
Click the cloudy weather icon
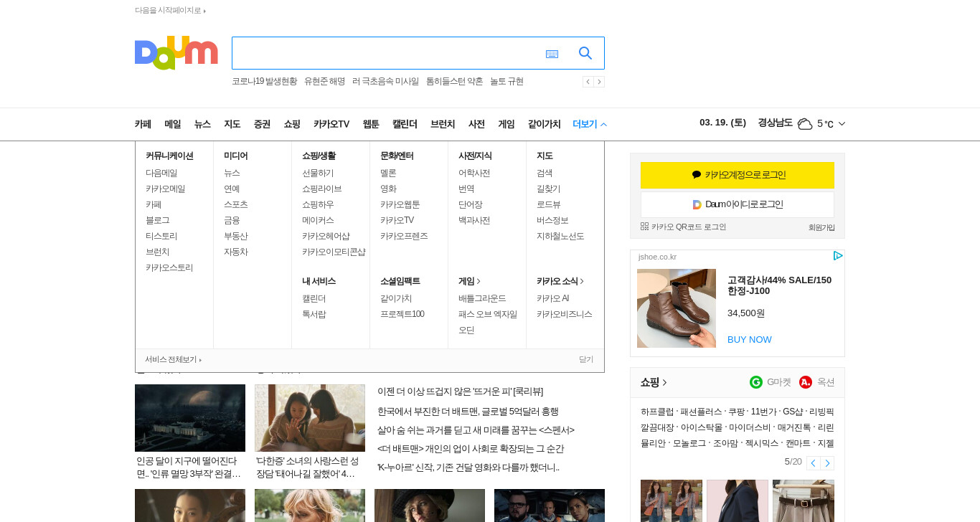click(805, 124)
